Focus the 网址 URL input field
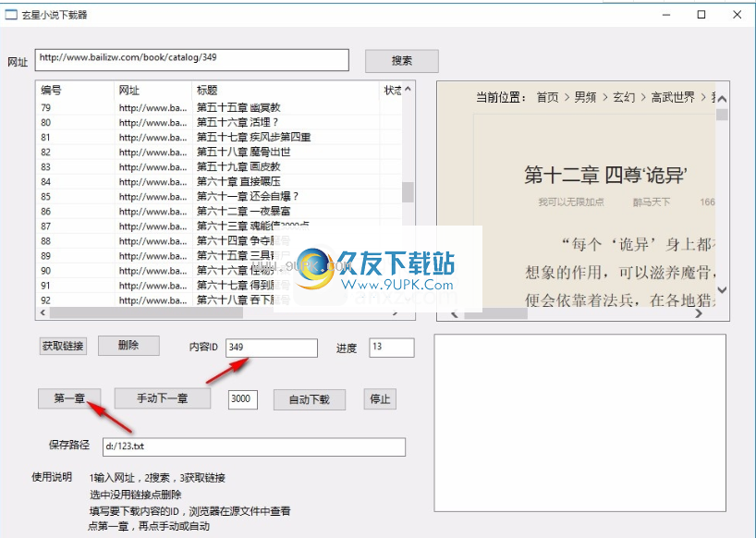756x538 pixels. 192,60
